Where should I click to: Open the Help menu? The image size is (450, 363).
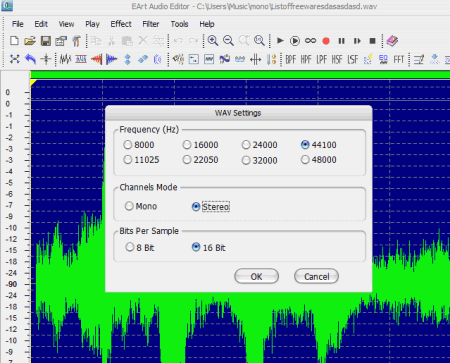(x=207, y=24)
